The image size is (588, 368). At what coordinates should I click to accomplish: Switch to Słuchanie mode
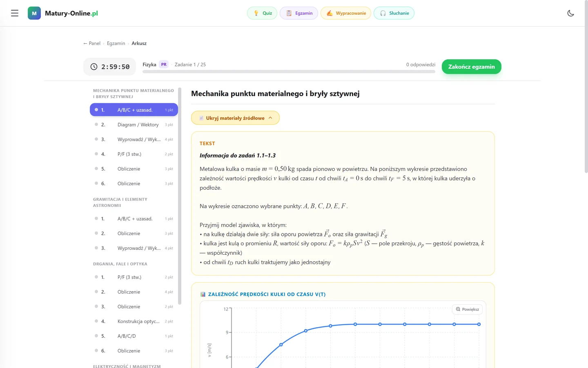[394, 13]
